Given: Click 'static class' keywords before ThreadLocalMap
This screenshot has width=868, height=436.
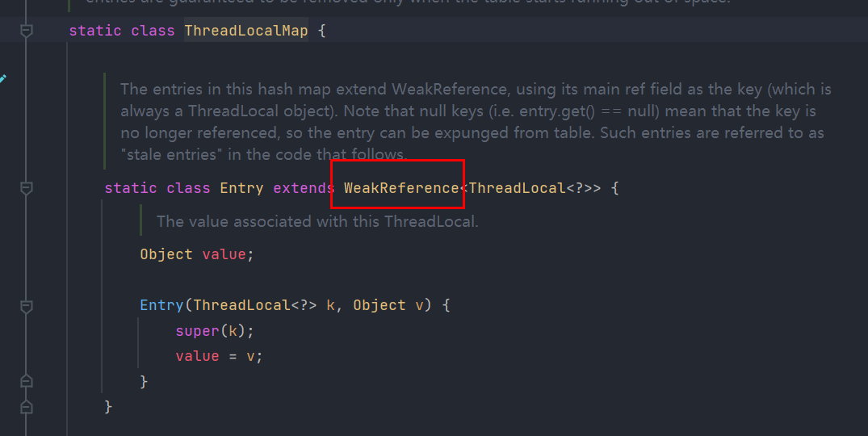Looking at the screenshot, I should click(122, 31).
